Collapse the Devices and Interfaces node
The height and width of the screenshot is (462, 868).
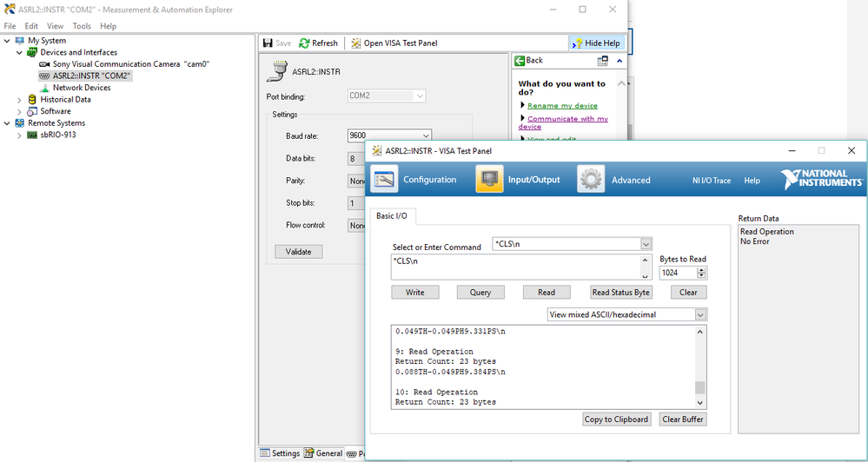click(19, 53)
